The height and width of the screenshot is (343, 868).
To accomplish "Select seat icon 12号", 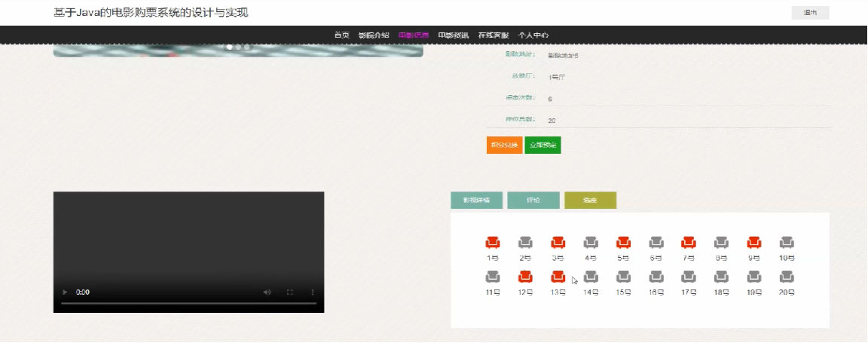I will coord(525,276).
